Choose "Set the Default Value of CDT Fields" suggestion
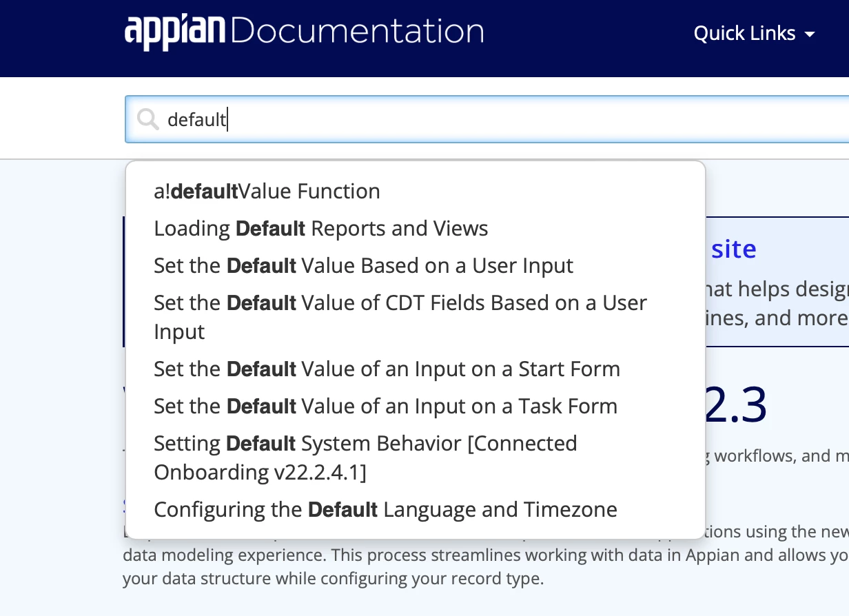The image size is (849, 616). pyautogui.click(x=416, y=317)
